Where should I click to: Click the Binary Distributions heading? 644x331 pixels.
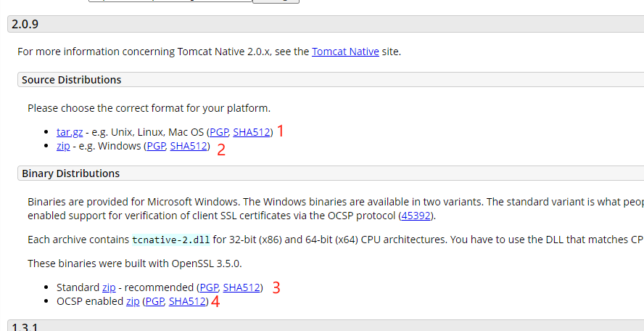click(x=70, y=173)
